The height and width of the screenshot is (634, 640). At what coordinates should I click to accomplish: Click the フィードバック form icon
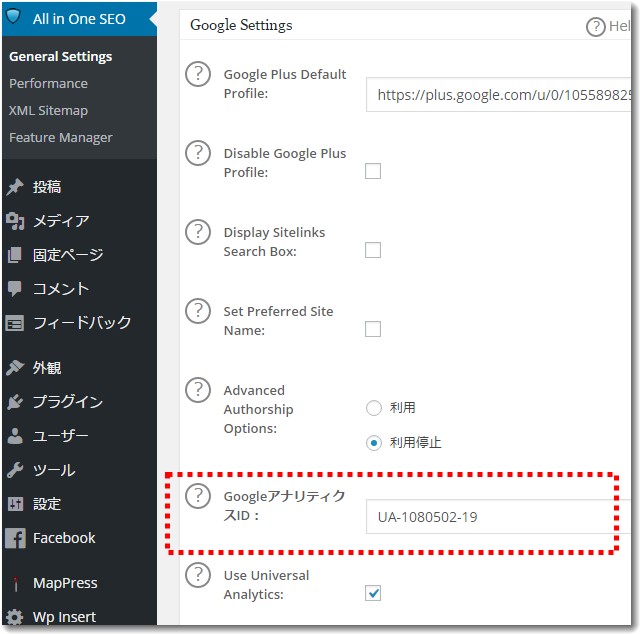pyautogui.click(x=15, y=323)
